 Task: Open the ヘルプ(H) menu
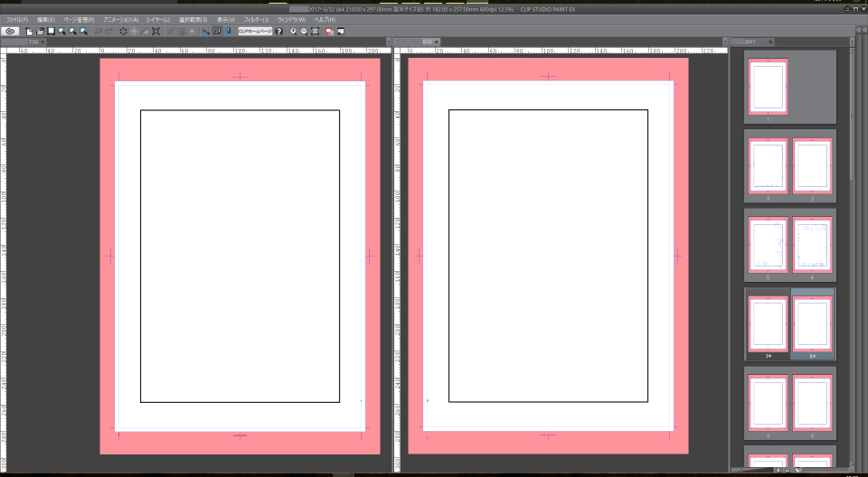click(x=325, y=20)
